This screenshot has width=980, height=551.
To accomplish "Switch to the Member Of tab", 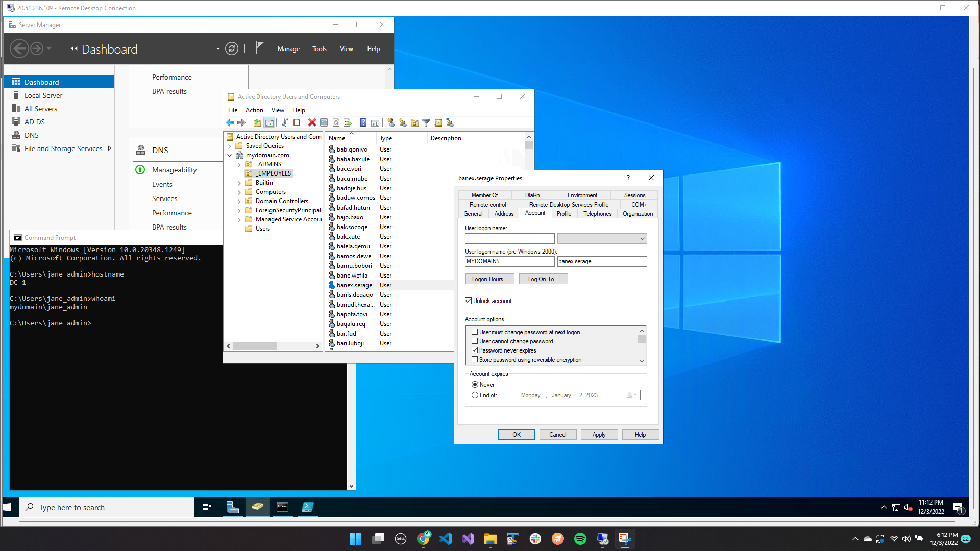I will [484, 195].
